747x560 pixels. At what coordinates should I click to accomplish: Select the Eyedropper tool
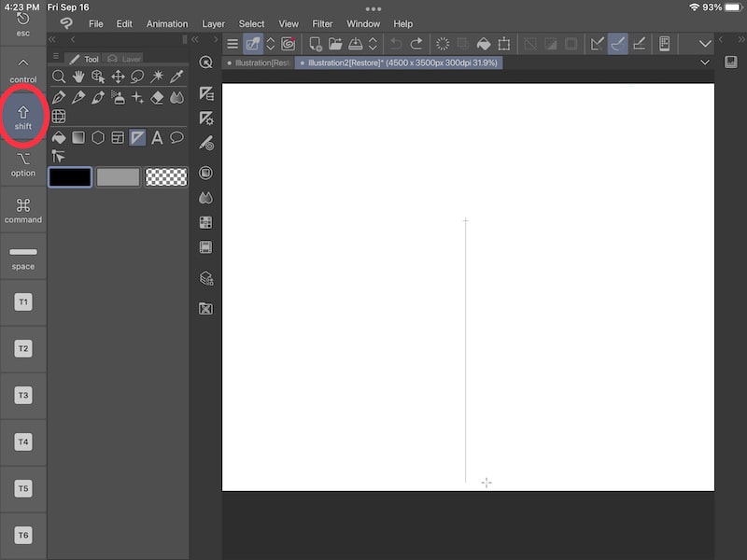tap(176, 77)
